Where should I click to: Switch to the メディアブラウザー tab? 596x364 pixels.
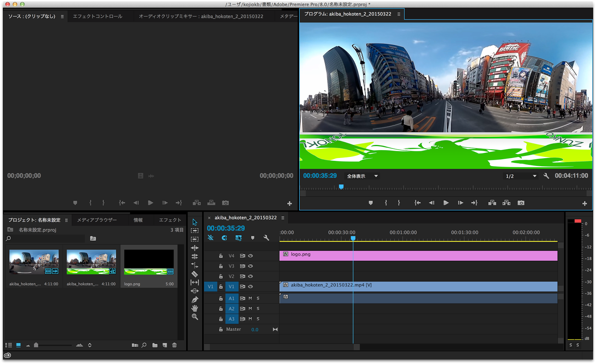(97, 220)
